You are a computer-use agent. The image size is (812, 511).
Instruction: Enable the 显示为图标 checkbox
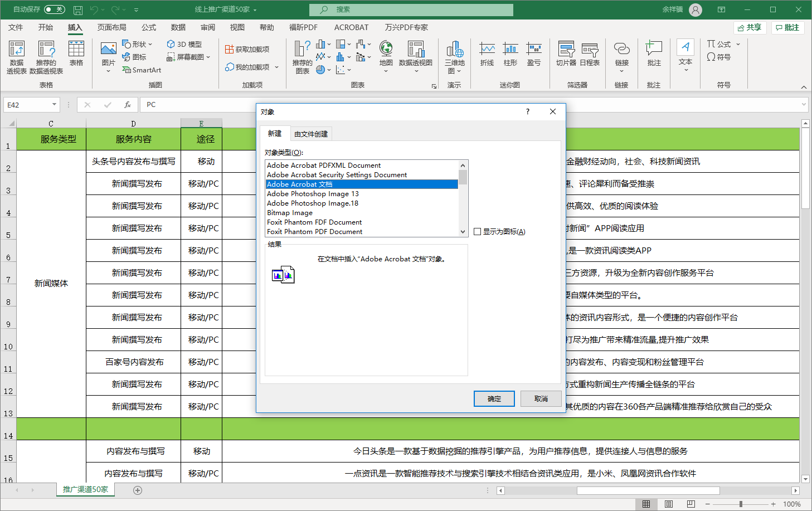point(478,232)
